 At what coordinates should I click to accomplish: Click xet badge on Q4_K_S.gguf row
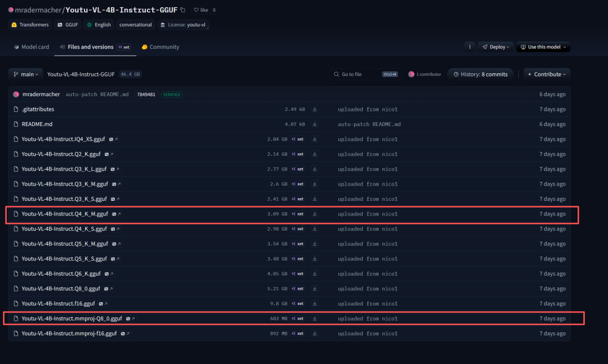pyautogui.click(x=298, y=229)
